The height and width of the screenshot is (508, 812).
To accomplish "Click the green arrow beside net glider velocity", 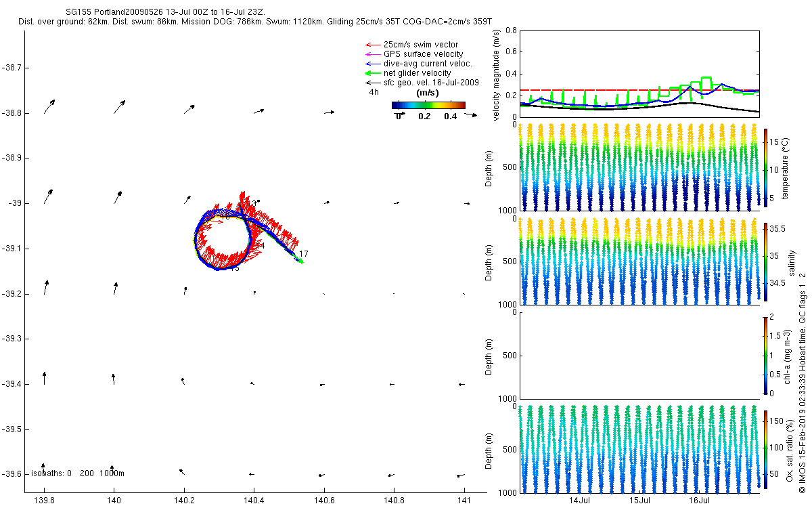I will click(372, 73).
